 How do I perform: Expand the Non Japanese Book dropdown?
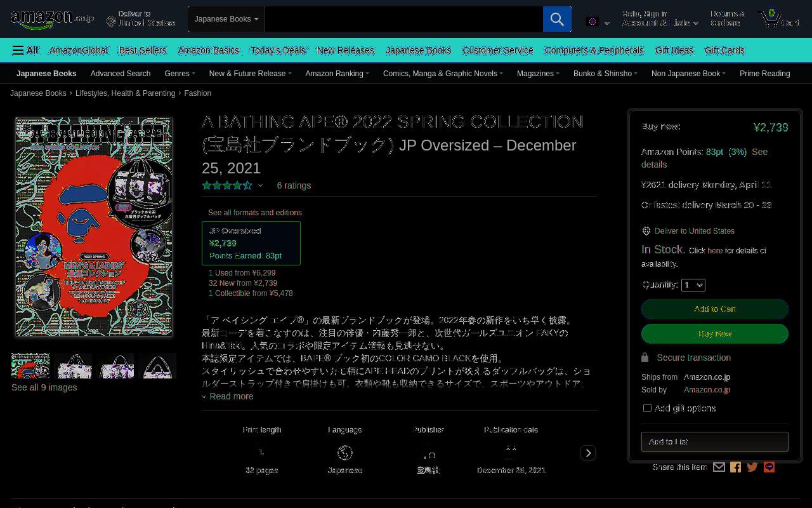point(688,74)
